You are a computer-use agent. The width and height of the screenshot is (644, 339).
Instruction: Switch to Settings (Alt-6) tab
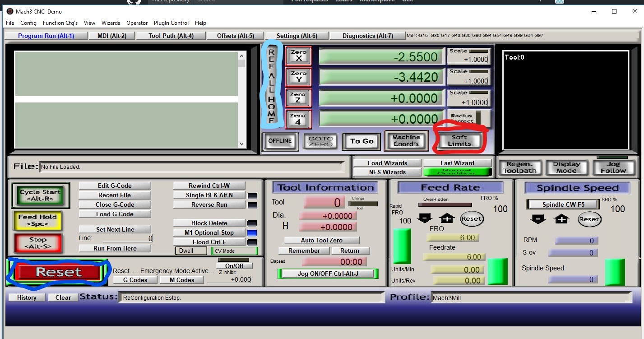coord(297,36)
